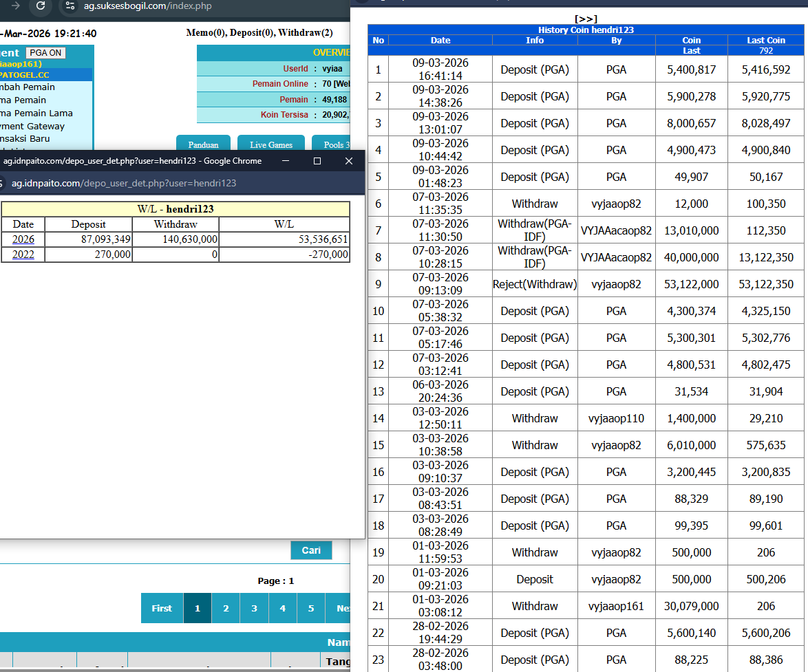Select 87,093,349 deposit value
Viewport: 808px width, 672px height.
(105, 239)
